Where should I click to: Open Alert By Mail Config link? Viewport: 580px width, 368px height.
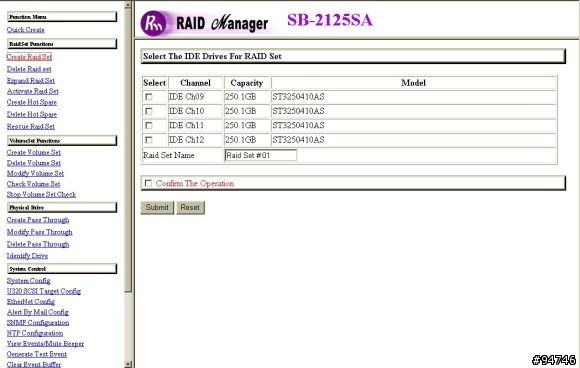coord(38,313)
